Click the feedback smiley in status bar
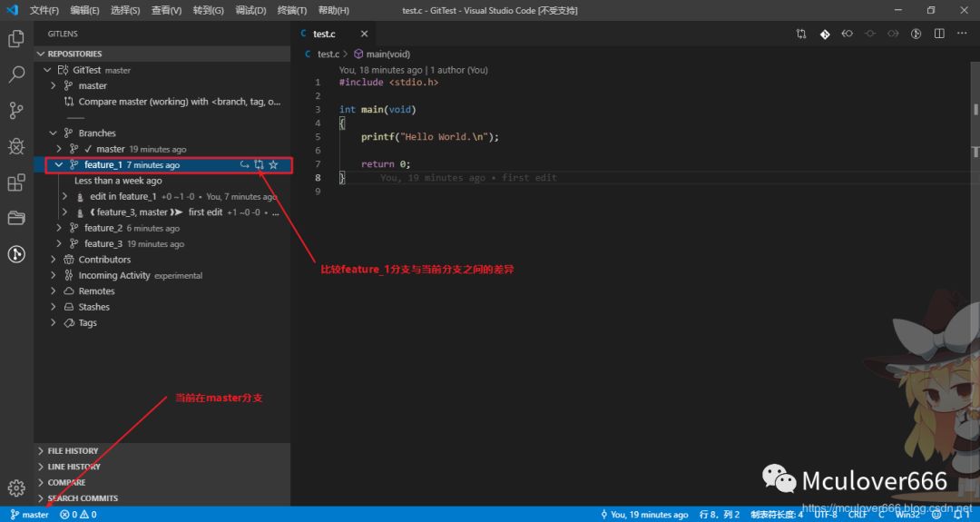Viewport: 980px width, 522px height. click(936, 515)
